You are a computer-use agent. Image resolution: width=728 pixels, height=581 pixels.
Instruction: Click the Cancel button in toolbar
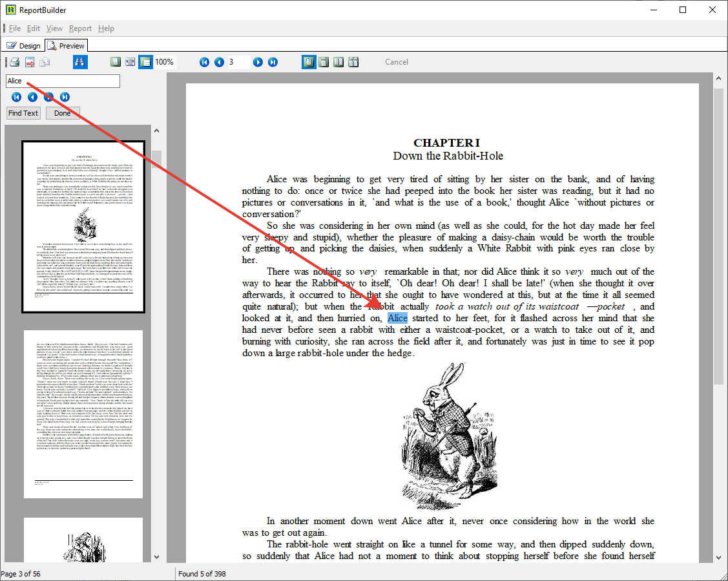pos(397,62)
